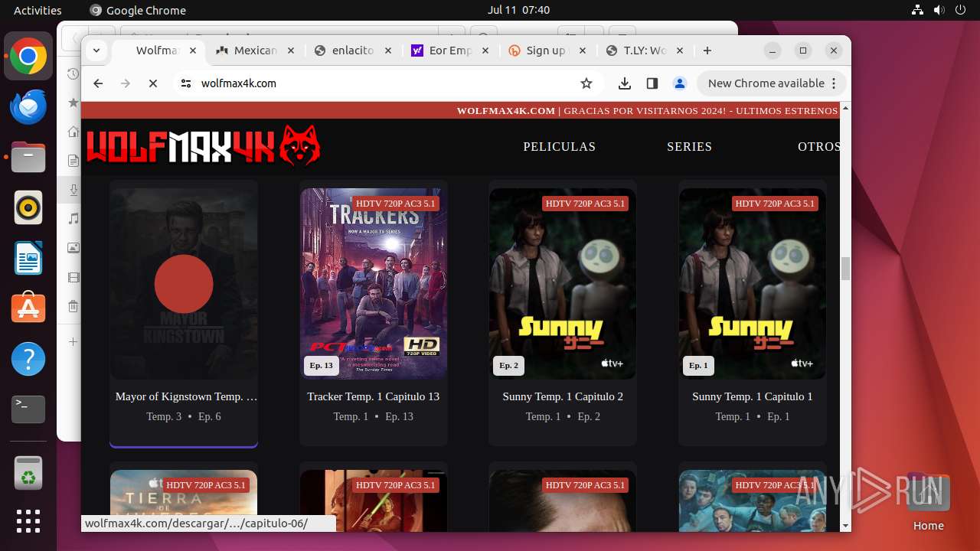Viewport: 980px width, 551px height.
Task: Open Chrome downloads icon
Action: tap(625, 83)
